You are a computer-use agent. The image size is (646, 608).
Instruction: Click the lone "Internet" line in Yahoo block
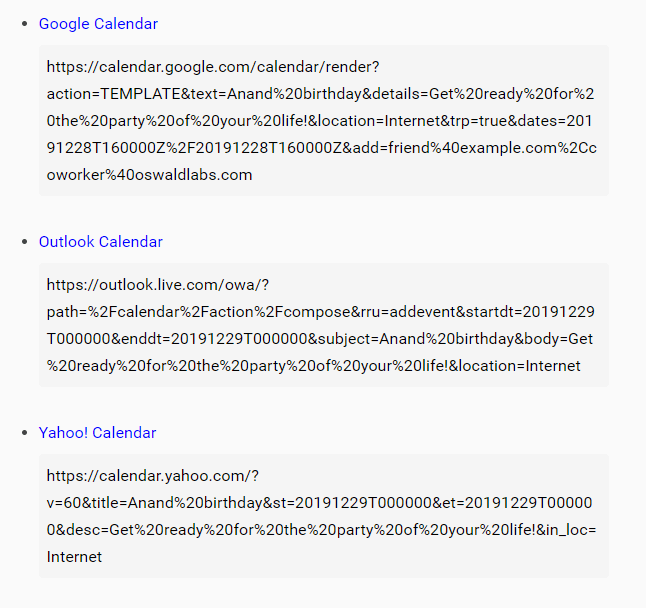click(74, 557)
